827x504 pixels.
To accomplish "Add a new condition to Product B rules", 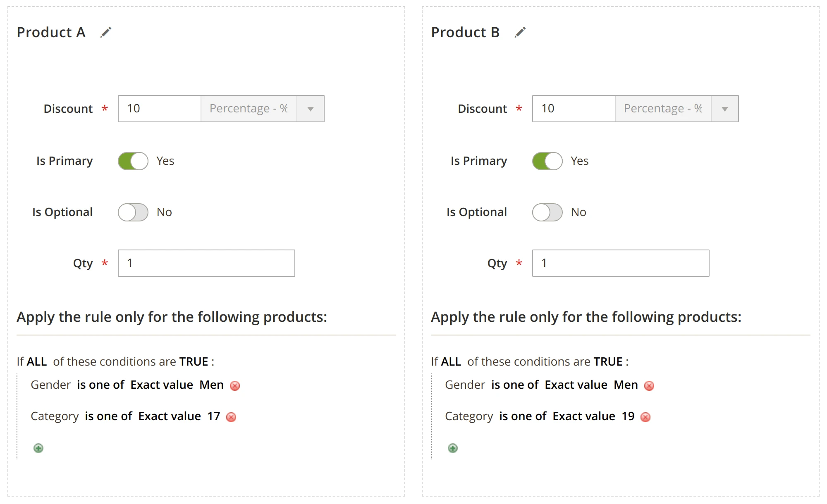I will tap(452, 448).
